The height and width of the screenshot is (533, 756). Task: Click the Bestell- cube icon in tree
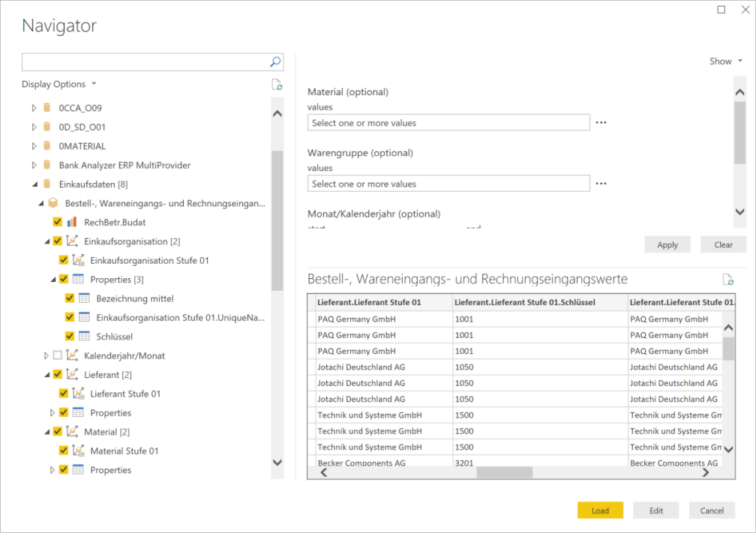52,203
